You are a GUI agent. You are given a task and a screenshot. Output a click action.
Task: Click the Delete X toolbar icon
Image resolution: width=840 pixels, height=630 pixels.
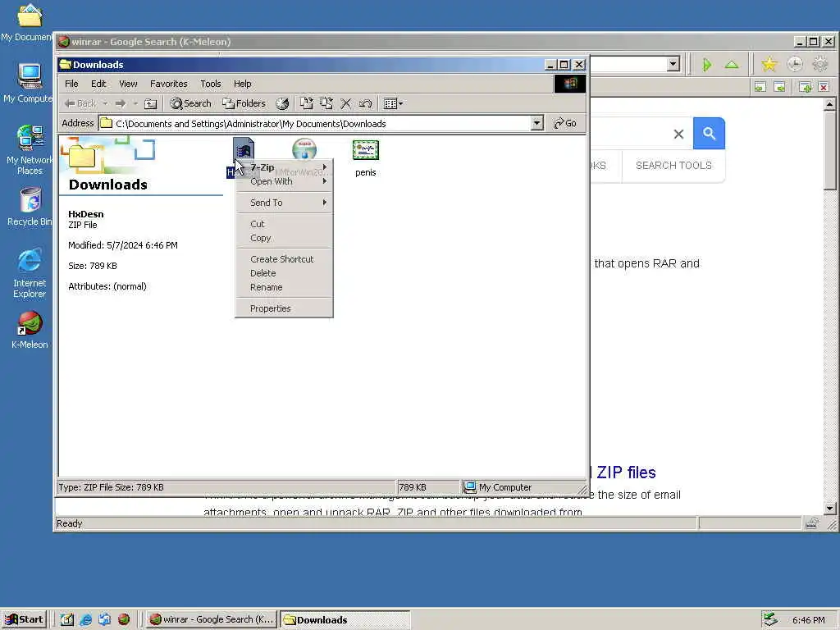point(346,104)
